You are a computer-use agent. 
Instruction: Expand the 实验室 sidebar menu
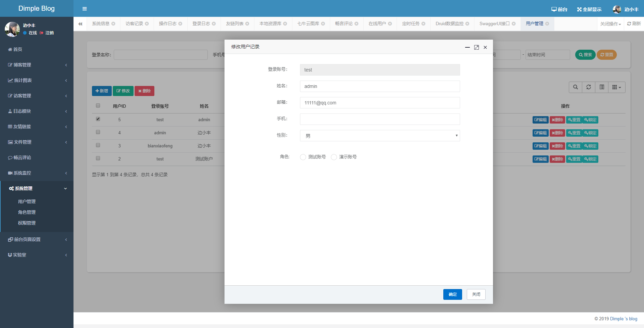[x=37, y=255]
